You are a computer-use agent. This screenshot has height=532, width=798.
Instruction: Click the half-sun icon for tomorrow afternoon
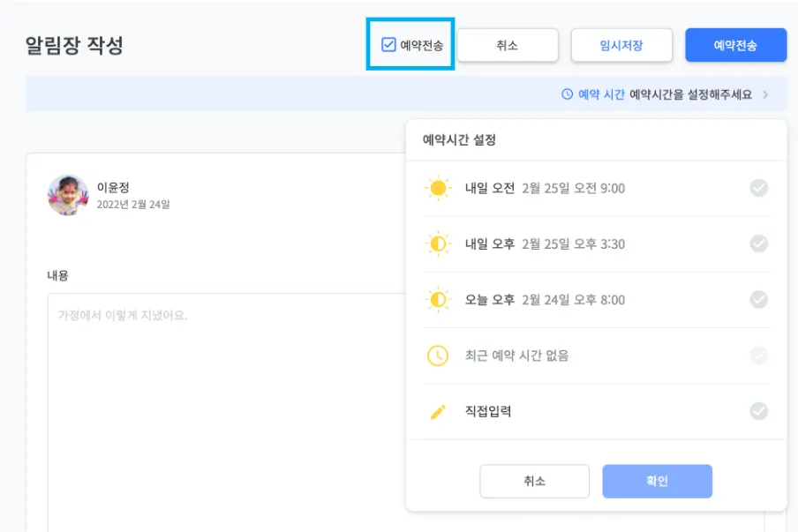[437, 244]
